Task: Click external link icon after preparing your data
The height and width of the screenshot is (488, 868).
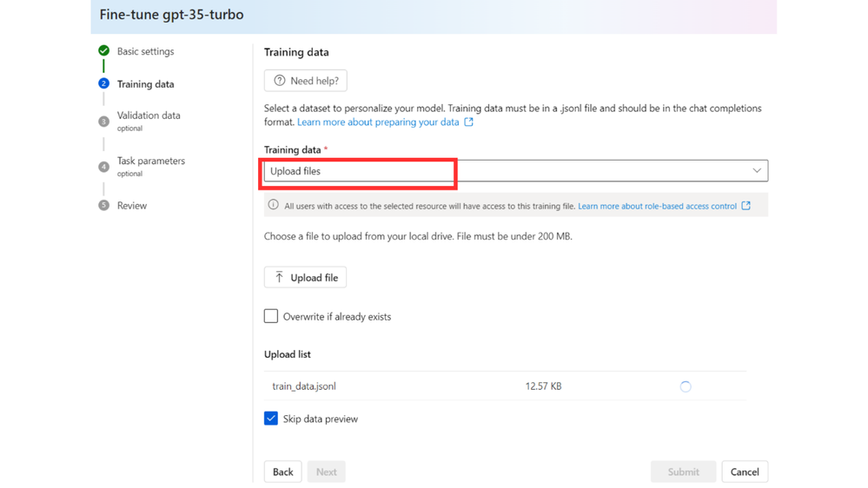Action: point(469,122)
